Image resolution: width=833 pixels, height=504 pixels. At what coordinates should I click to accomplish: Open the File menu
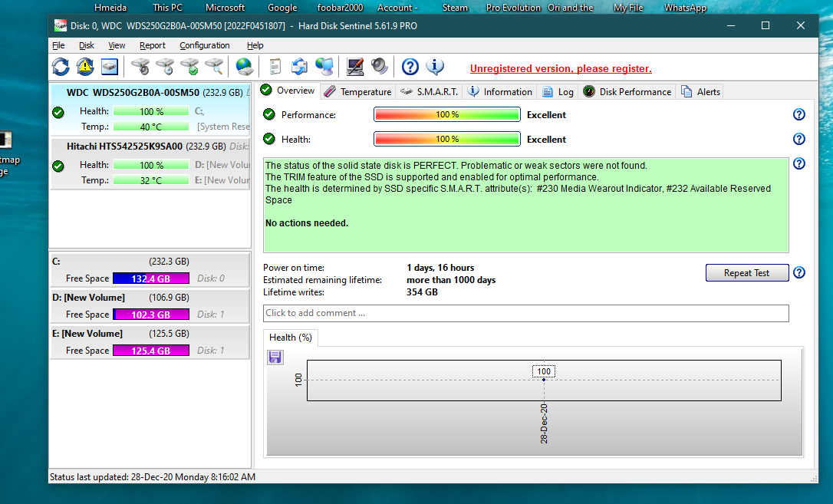[x=58, y=46]
